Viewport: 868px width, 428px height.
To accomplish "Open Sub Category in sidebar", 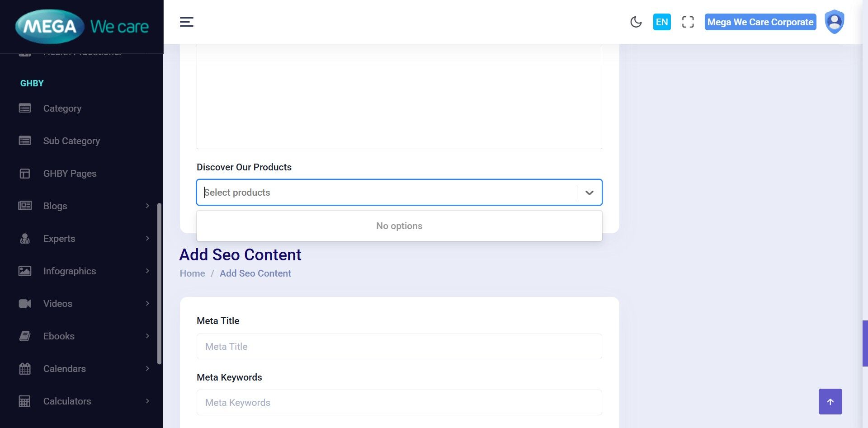I will tap(71, 141).
